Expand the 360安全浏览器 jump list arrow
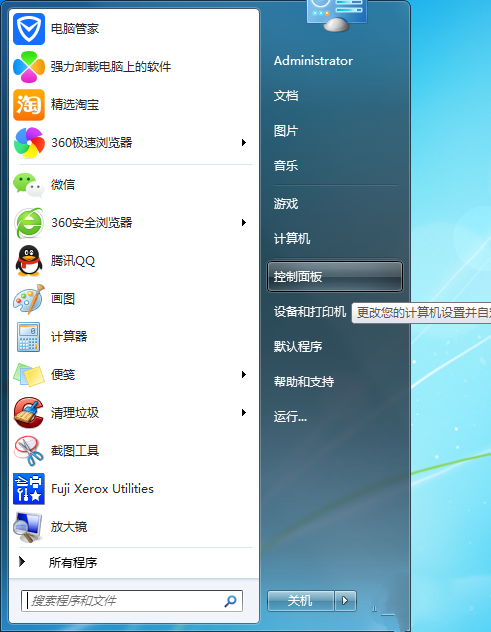This screenshot has width=491, height=632. tap(243, 222)
